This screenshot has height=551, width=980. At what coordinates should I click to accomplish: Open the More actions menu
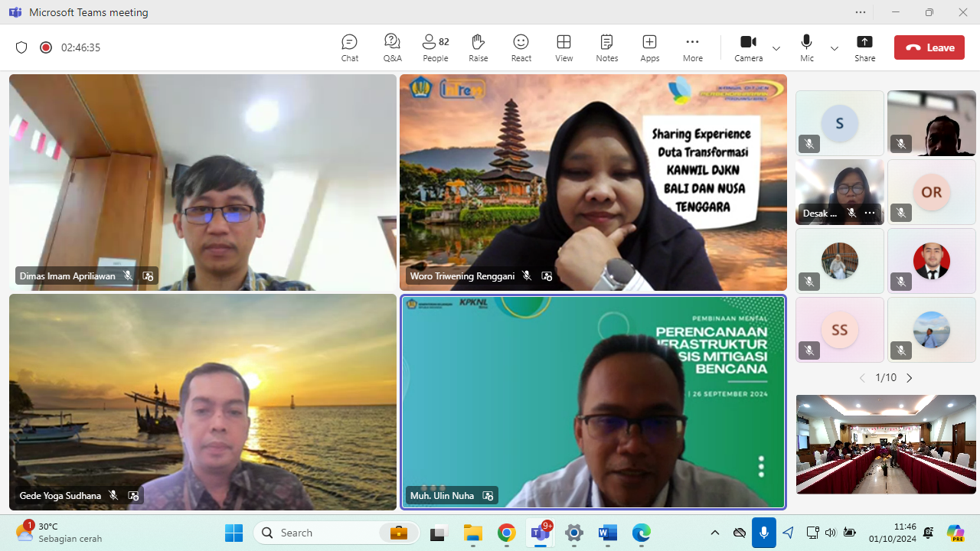(692, 47)
